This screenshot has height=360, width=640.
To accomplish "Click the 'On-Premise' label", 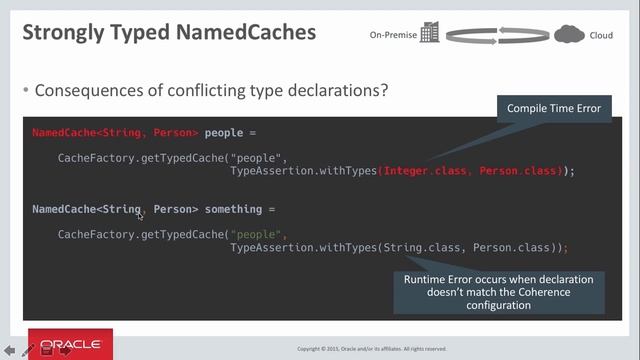I will pos(393,35).
